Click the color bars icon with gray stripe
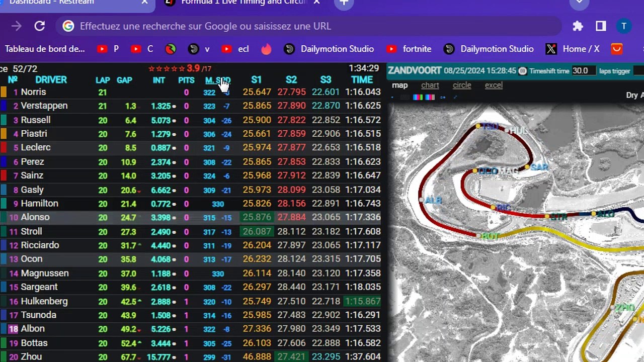Screen dimensions: 644x362 pyautogui.click(x=430, y=98)
